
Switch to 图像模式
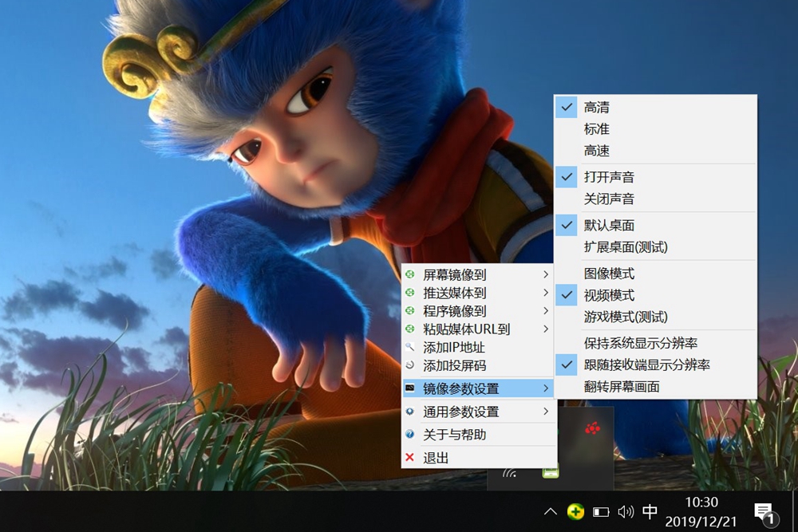(x=655, y=274)
